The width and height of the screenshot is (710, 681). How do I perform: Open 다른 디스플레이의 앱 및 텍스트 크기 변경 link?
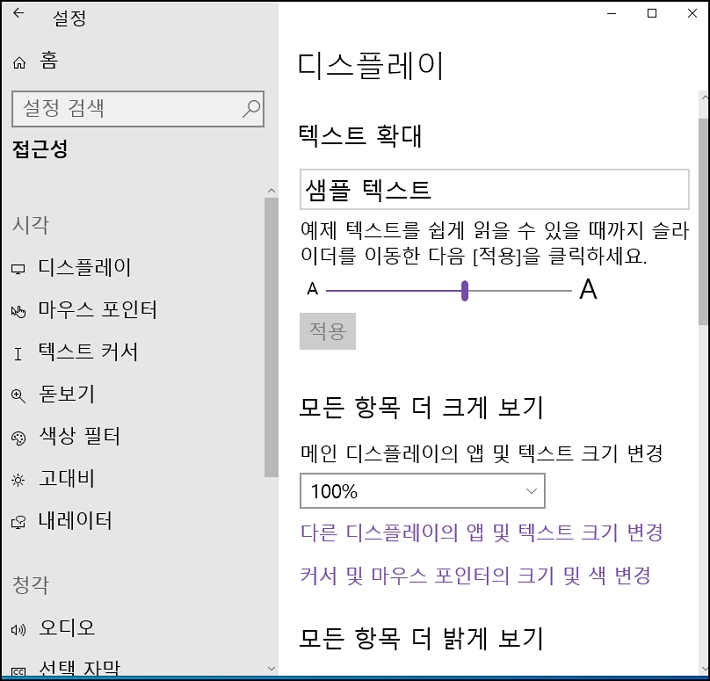(x=481, y=533)
